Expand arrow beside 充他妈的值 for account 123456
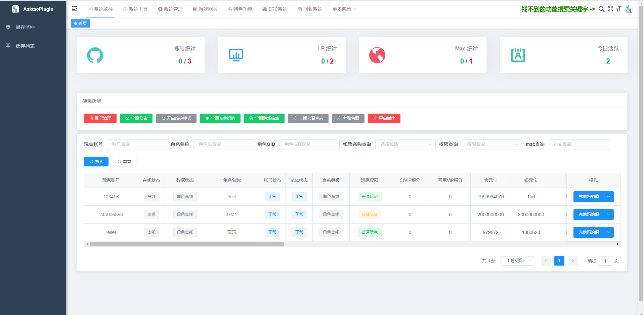Viewport: 644px width, 315px height. (609, 197)
